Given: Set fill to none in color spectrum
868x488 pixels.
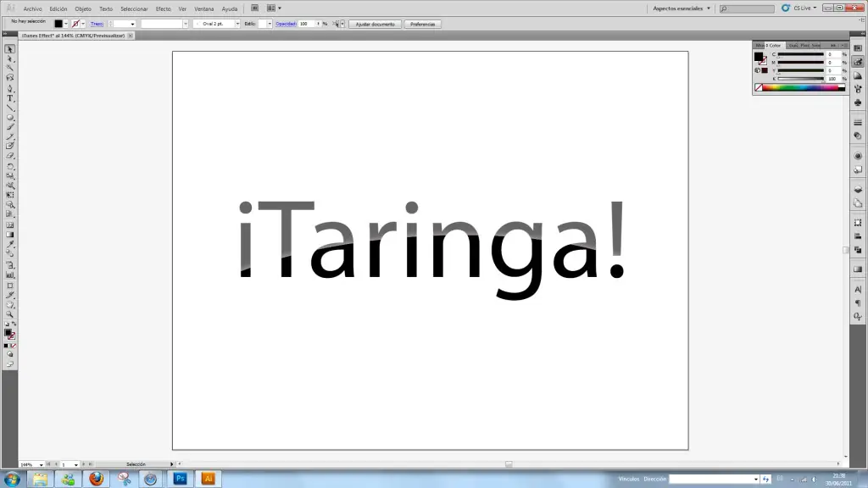Looking at the screenshot, I should (x=758, y=86).
